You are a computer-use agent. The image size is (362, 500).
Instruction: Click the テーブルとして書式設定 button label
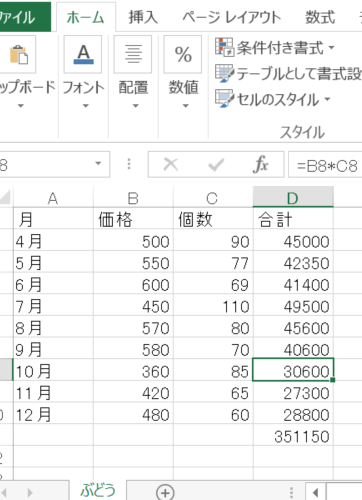pos(299,73)
